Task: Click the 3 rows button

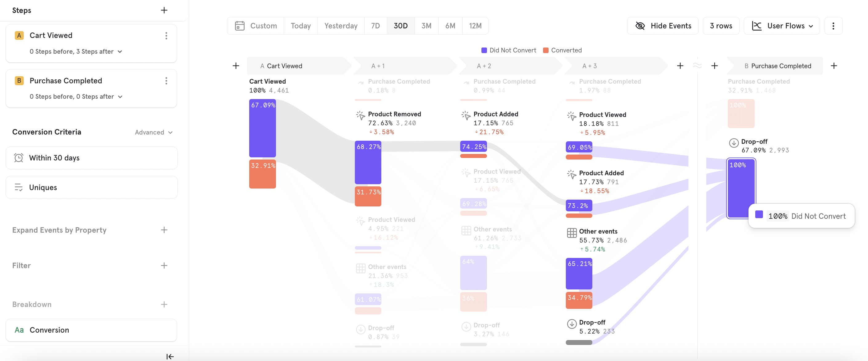Action: (x=721, y=26)
